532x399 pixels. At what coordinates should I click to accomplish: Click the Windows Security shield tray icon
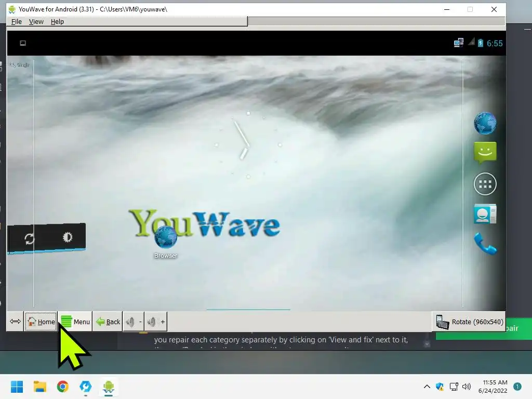click(440, 387)
